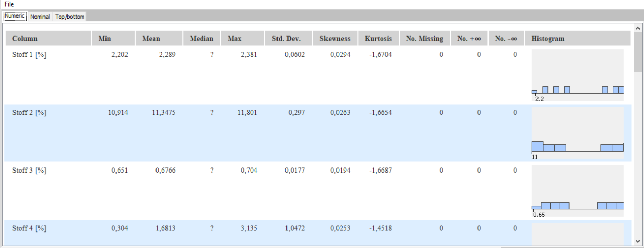The width and height of the screenshot is (644, 248).
Task: Click the Mean value 2,289
Action: pos(167,54)
